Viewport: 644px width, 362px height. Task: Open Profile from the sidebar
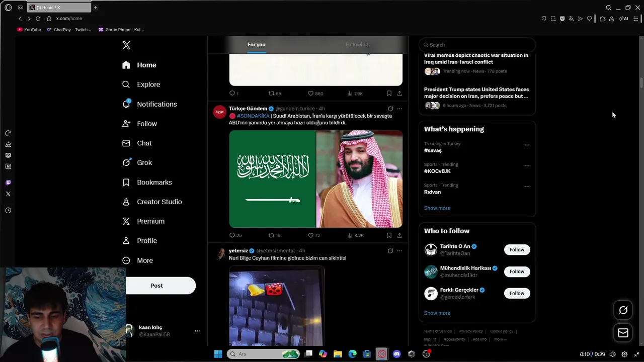139,241
